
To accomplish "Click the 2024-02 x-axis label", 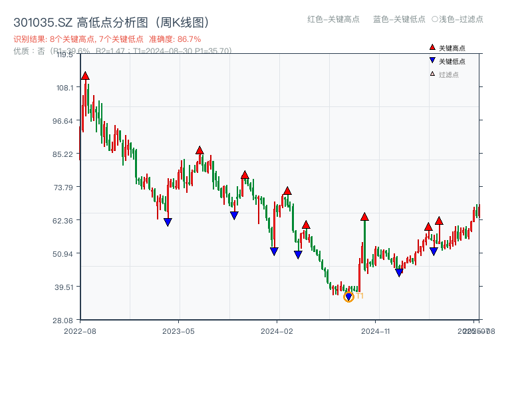I will (277, 330).
